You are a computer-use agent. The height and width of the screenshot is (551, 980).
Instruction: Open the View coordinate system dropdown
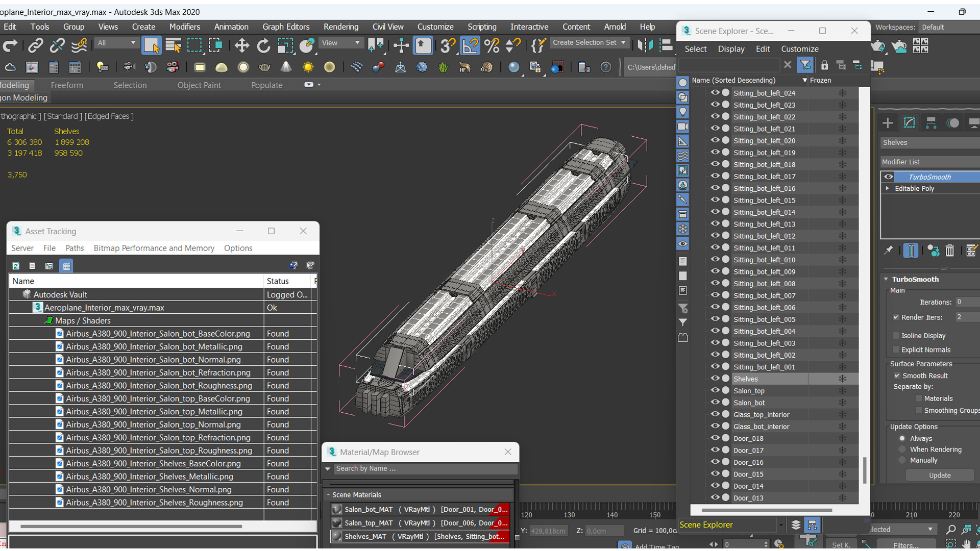[x=340, y=43]
